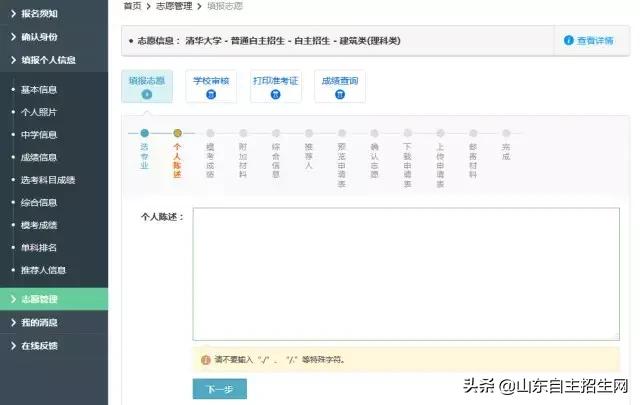Click the 完成 step label
The height and width of the screenshot is (405, 640).
506,151
